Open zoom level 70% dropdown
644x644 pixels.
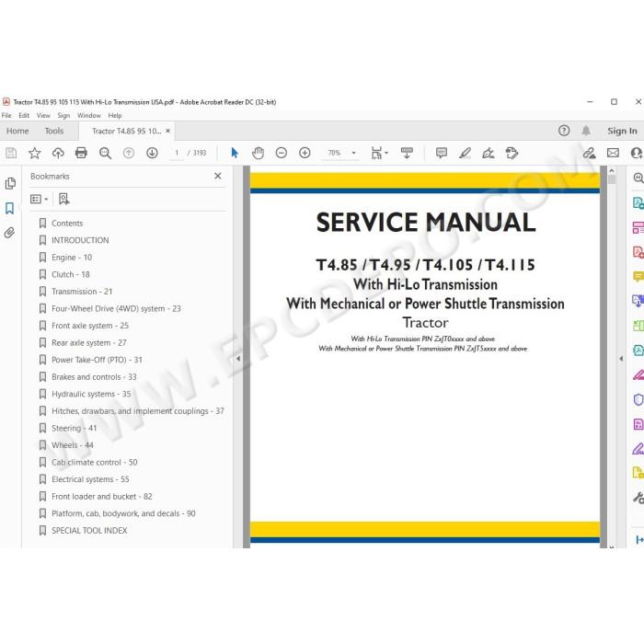(353, 154)
